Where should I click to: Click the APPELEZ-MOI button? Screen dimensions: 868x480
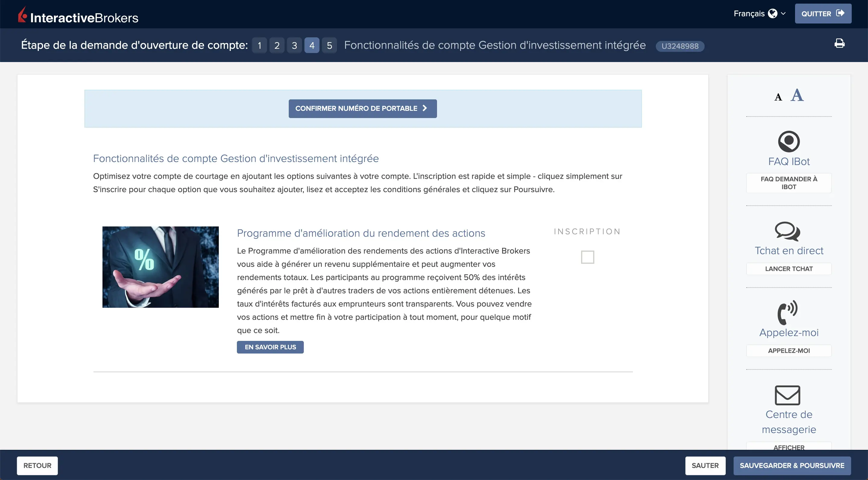789,351
